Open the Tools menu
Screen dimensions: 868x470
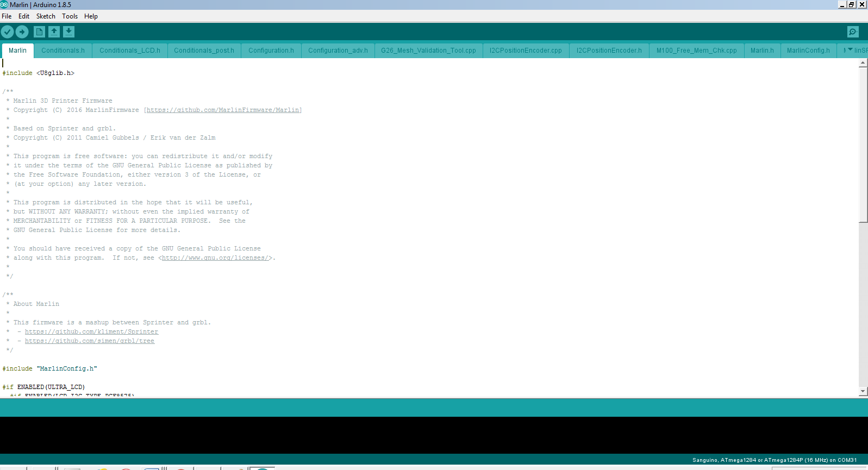70,16
